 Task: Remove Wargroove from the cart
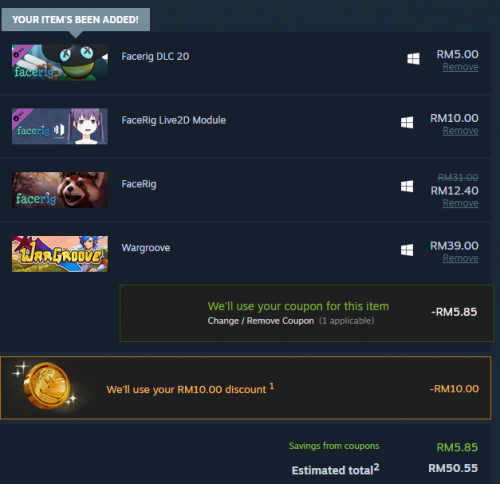(x=460, y=258)
